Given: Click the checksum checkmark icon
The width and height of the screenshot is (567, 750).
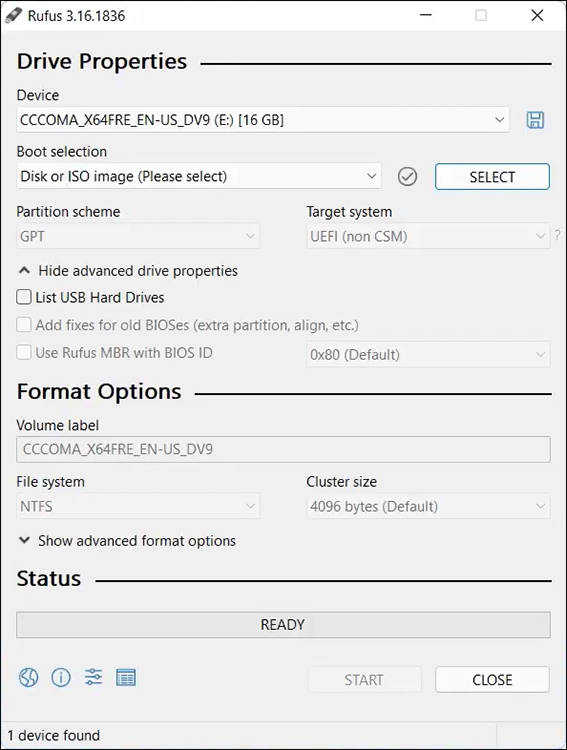Looking at the screenshot, I should (407, 176).
